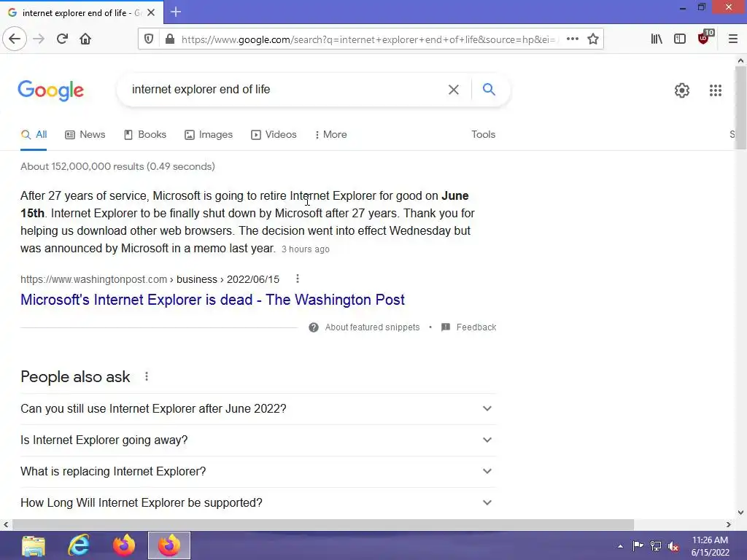This screenshot has width=747, height=560.
Task: Open File Explorer from the taskbar
Action: click(34, 545)
